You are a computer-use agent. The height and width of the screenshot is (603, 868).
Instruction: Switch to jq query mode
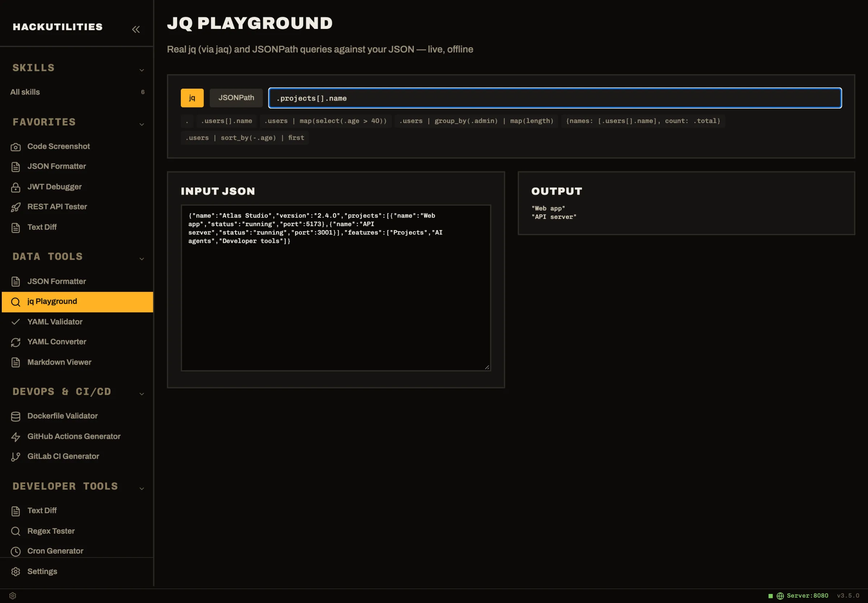[x=192, y=98]
